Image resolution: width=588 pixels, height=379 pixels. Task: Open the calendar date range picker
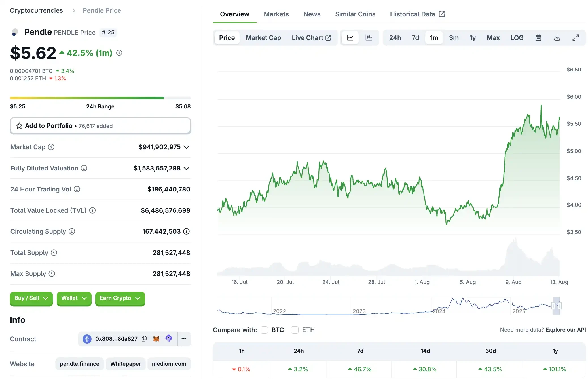538,37
